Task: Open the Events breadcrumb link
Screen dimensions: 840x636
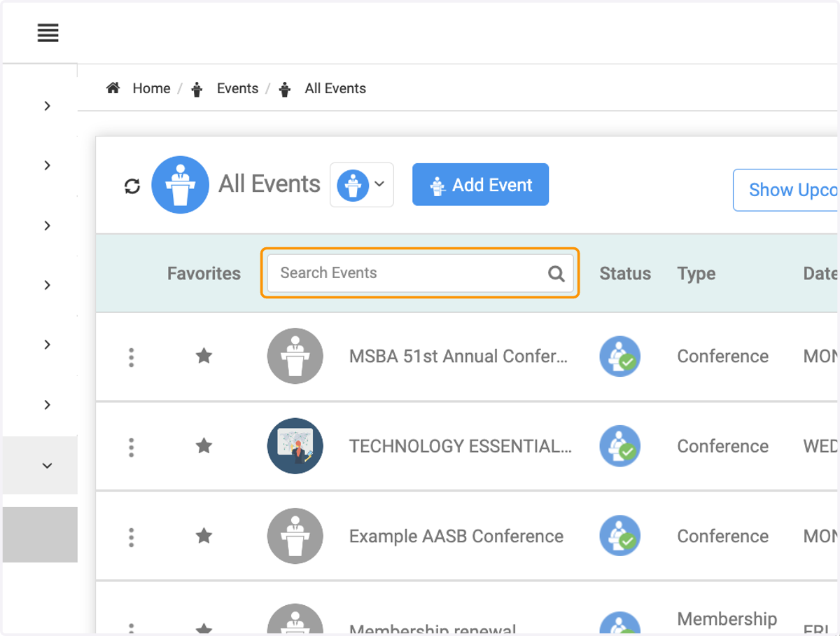Action: tap(237, 88)
